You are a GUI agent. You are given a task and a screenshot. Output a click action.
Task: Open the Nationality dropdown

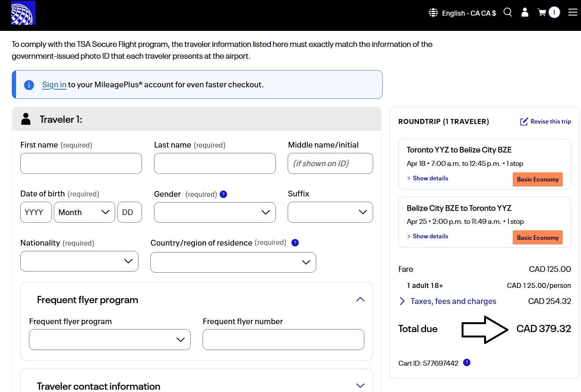coord(79,261)
